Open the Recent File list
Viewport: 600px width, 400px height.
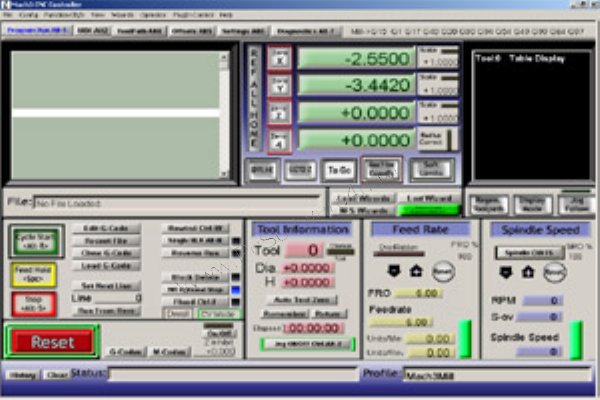(106, 241)
